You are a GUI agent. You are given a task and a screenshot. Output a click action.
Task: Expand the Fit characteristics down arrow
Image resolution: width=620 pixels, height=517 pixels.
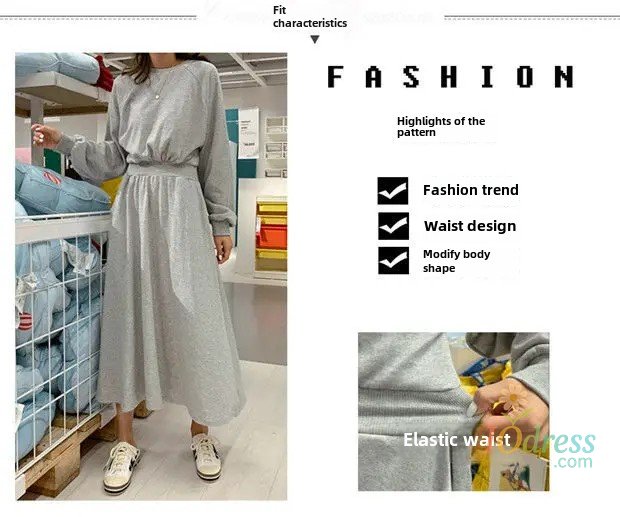(x=315, y=39)
